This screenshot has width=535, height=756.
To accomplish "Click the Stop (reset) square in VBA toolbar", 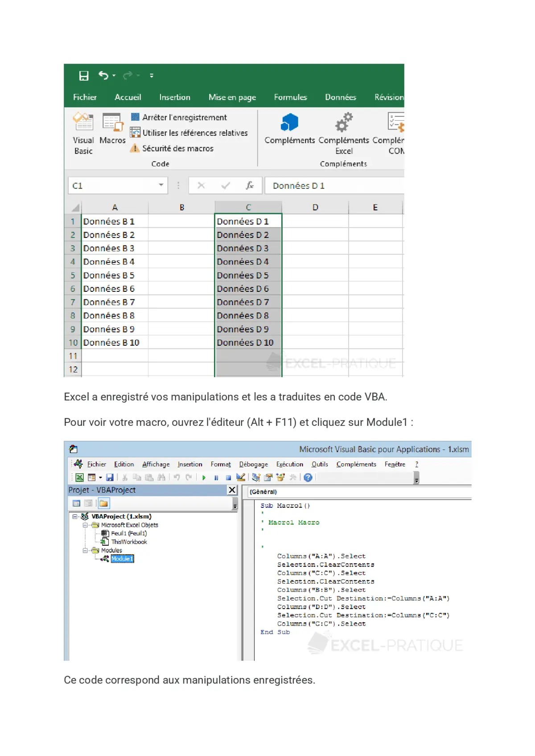I will tap(228, 478).
